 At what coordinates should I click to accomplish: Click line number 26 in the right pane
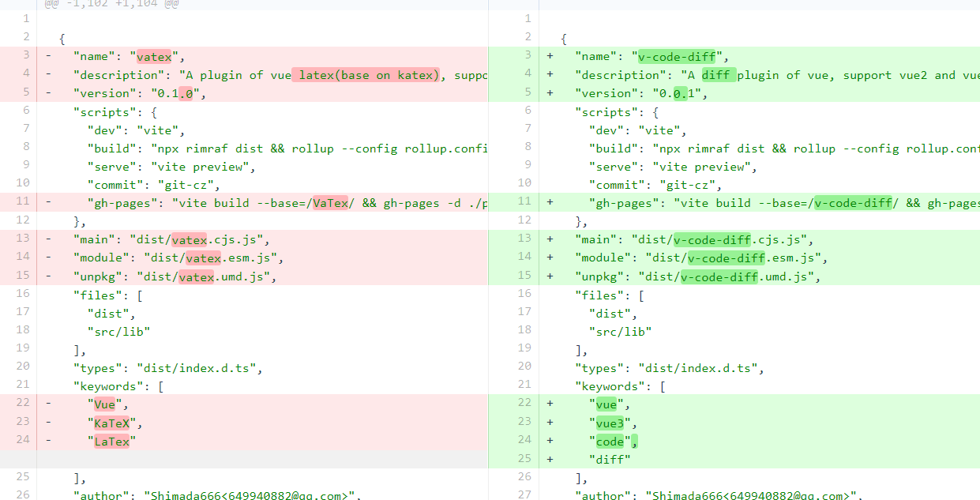pyautogui.click(x=524, y=476)
